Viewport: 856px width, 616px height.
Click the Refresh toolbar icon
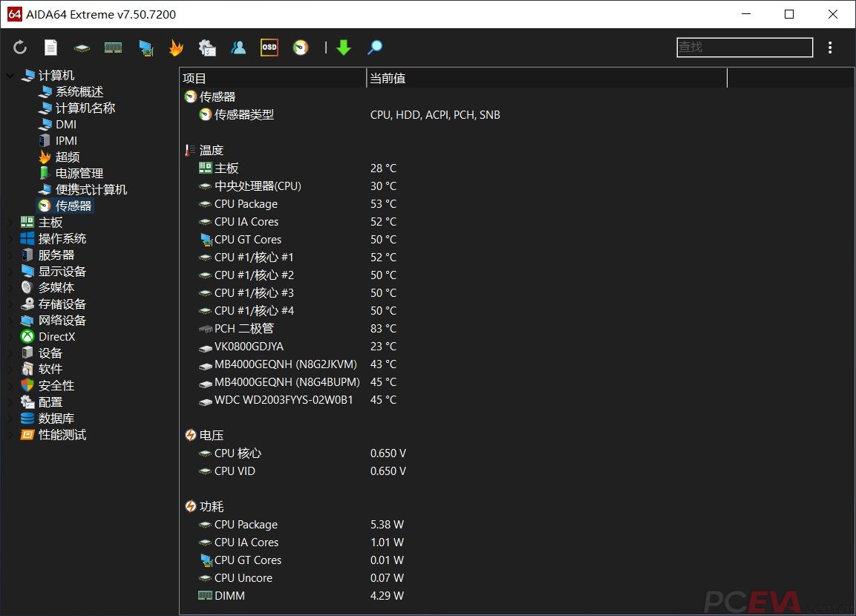(x=20, y=47)
